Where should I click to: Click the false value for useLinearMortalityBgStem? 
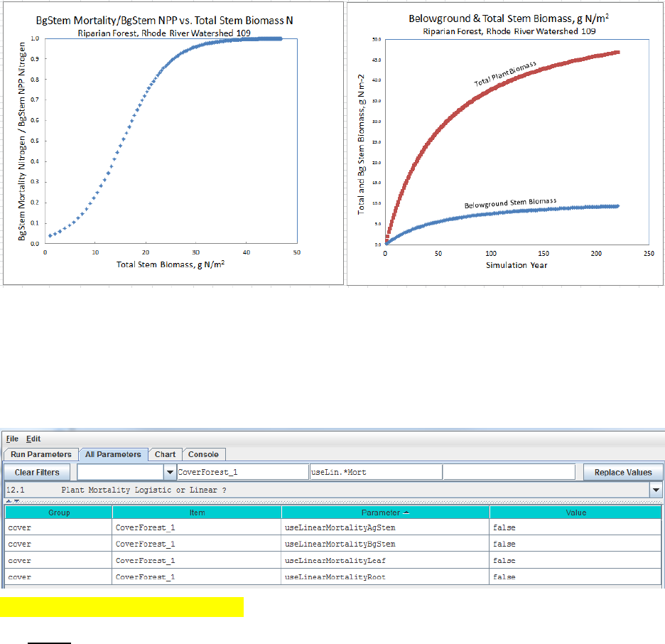click(575, 544)
